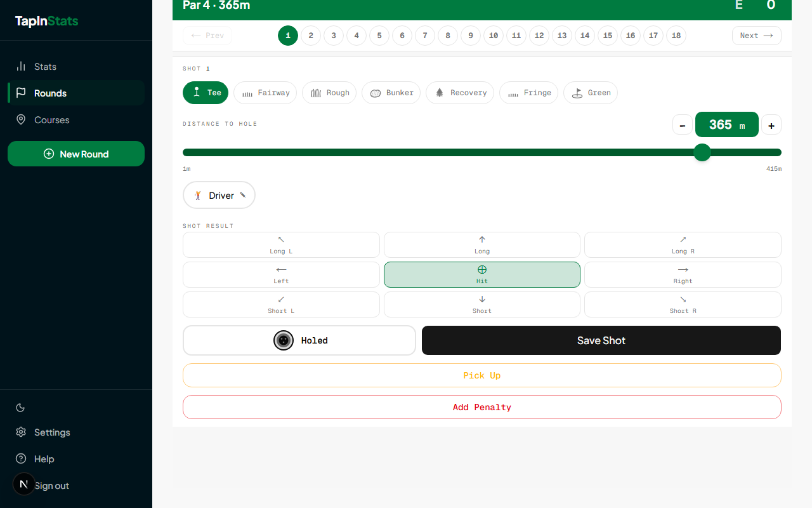This screenshot has height=508, width=812.
Task: Navigate to hole 9
Action: [471, 36]
